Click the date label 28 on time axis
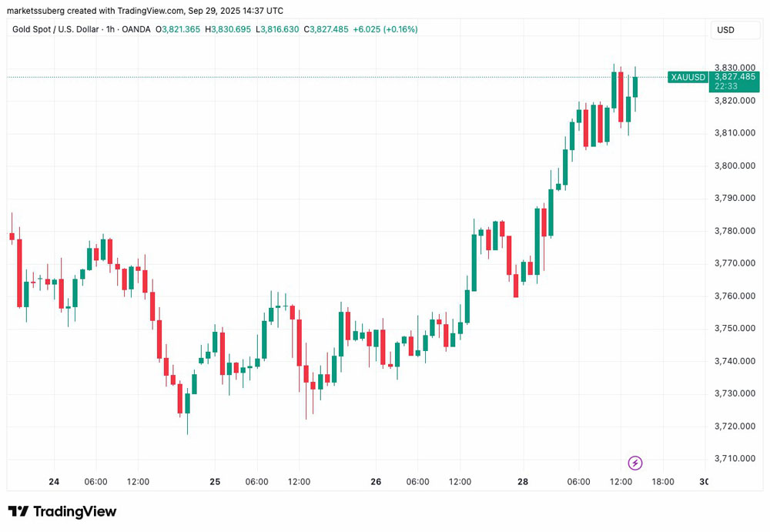The width and height of the screenshot is (770, 532). pos(523,482)
